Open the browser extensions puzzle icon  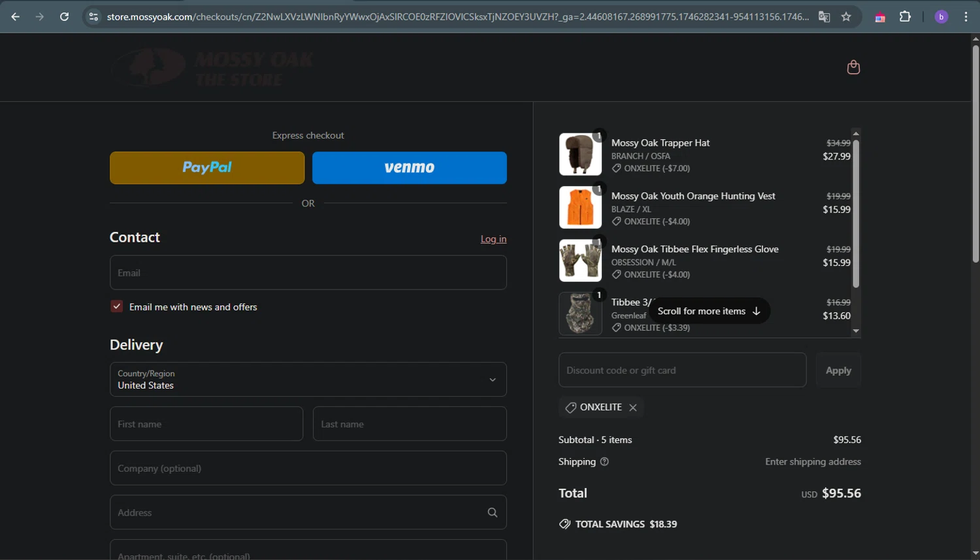click(905, 16)
